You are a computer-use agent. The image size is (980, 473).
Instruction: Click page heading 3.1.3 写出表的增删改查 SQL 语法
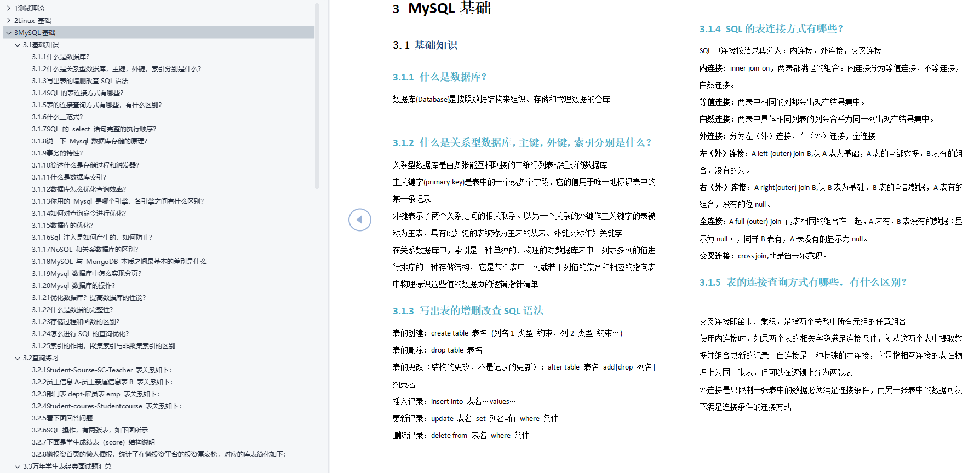click(x=468, y=310)
